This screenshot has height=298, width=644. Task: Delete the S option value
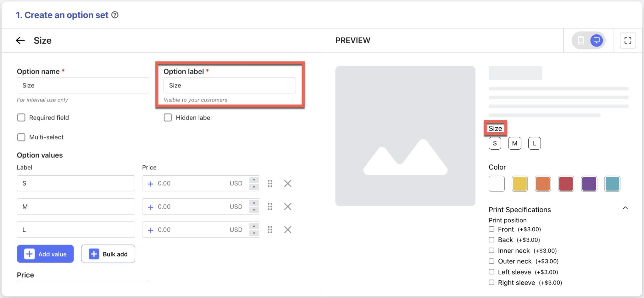coord(287,183)
